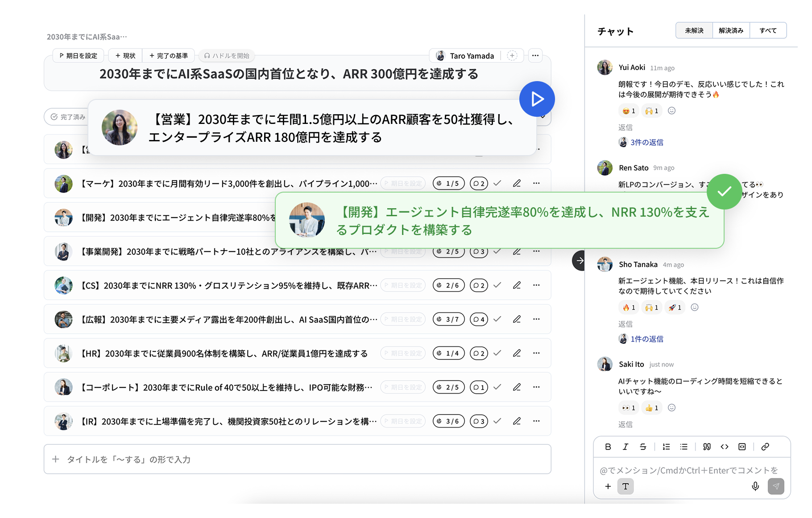The height and width of the screenshot is (518, 812).
Task: Edit the IR objective with pencil icon
Action: 517,421
